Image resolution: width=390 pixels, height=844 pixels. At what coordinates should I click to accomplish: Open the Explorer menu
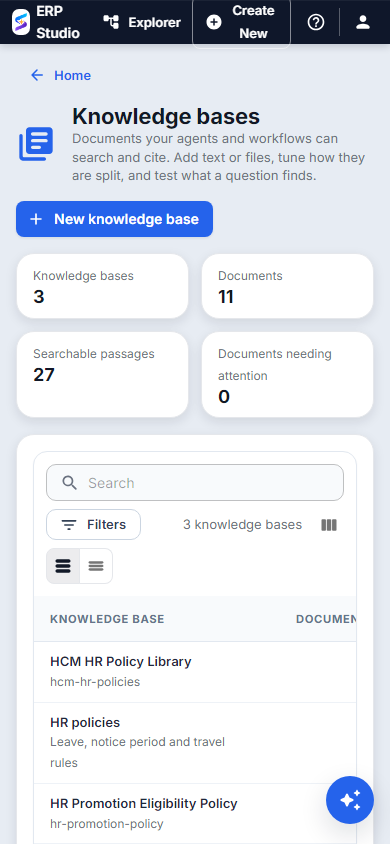click(x=142, y=22)
